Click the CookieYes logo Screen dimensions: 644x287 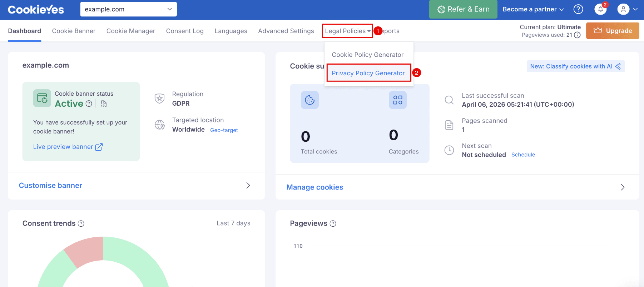(x=36, y=10)
